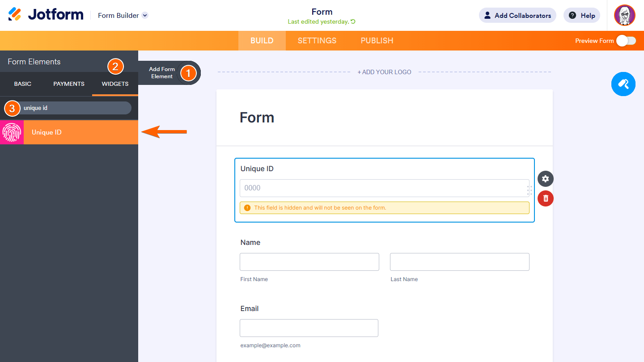644x362 pixels.
Task: Open the Publish tab
Action: coord(377,41)
